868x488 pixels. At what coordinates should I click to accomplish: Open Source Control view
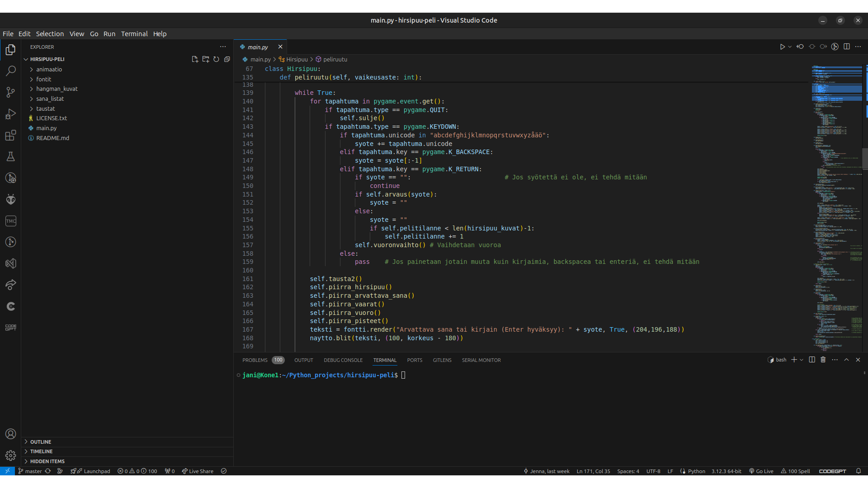pyautogui.click(x=10, y=93)
